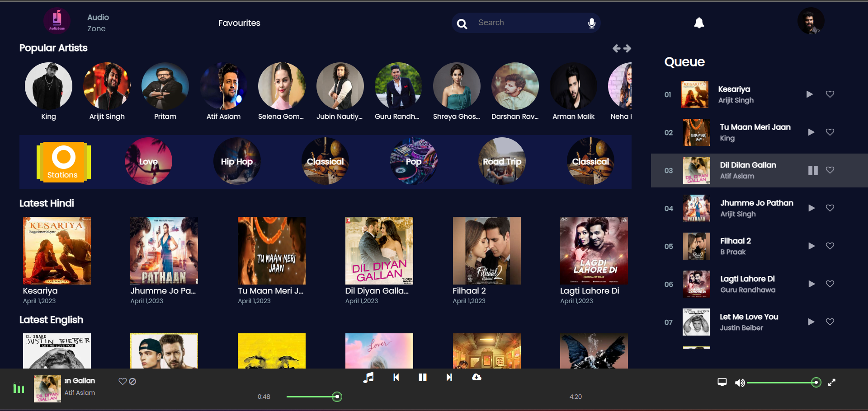Open the notifications bell
Viewport: 868px width, 411px height.
pyautogui.click(x=699, y=23)
